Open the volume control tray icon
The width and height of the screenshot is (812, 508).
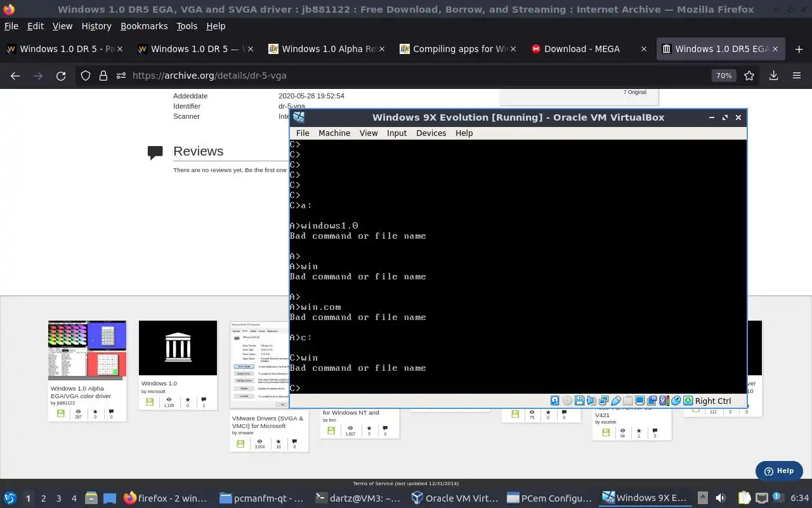(x=721, y=498)
